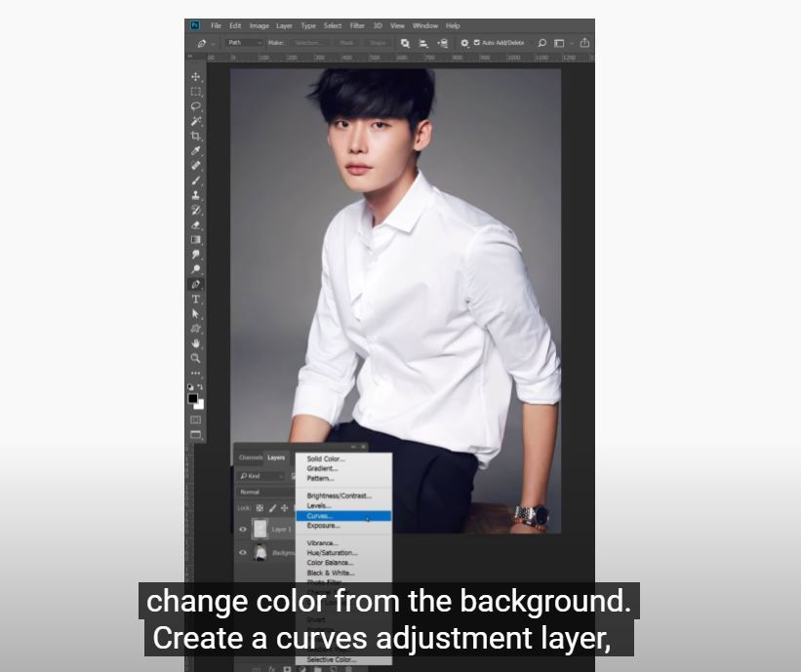Screen dimensions: 801x672
Task: Open the pen options gear menu
Action: (x=464, y=44)
